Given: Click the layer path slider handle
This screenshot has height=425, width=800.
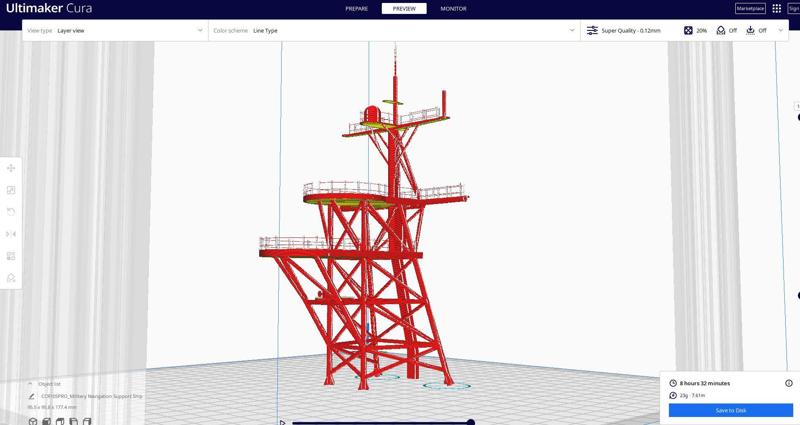Looking at the screenshot, I should 471,422.
